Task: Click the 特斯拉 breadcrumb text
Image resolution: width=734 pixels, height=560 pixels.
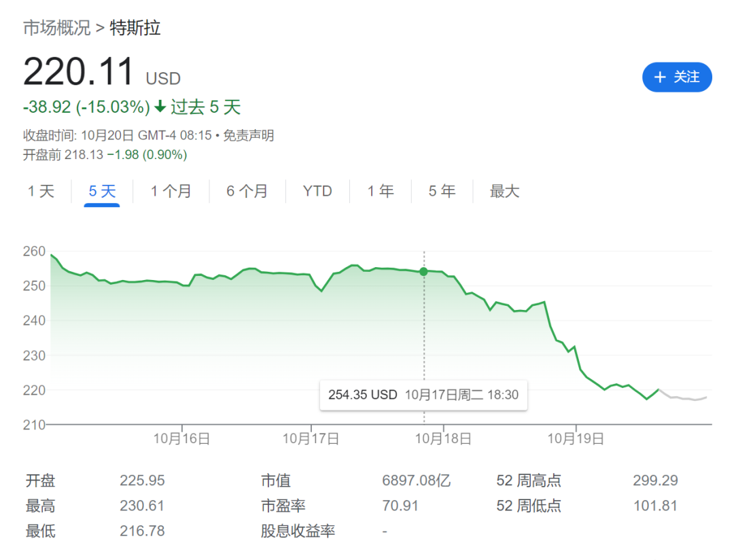Action: (135, 28)
